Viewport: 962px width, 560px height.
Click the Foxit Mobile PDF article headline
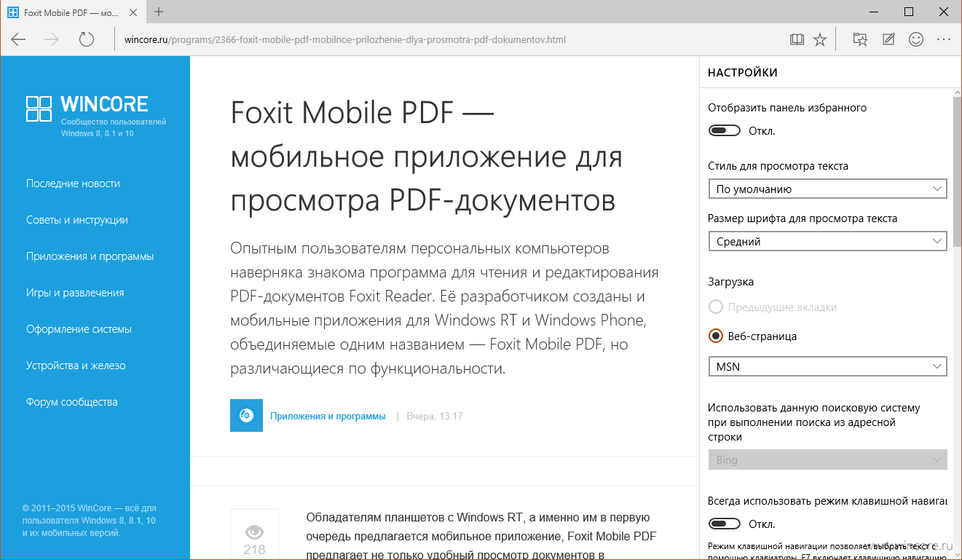[426, 156]
